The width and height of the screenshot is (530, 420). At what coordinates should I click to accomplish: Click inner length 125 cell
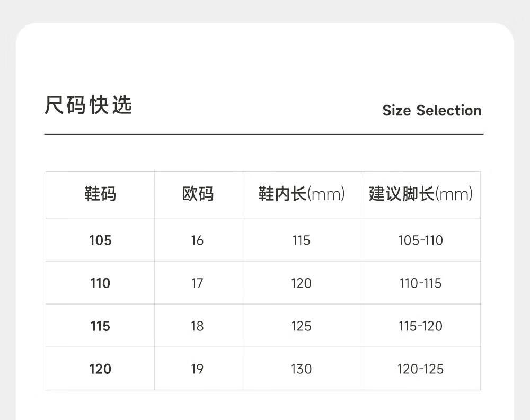point(301,326)
